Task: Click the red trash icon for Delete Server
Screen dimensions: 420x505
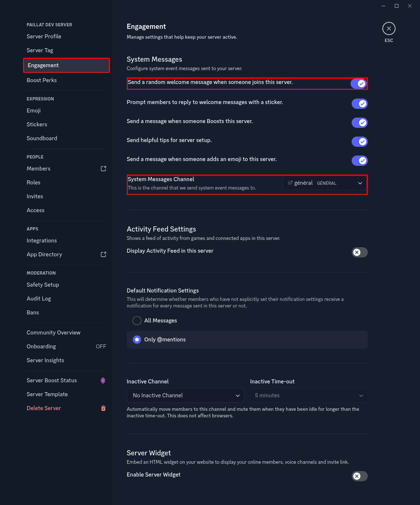Action: [x=103, y=408]
